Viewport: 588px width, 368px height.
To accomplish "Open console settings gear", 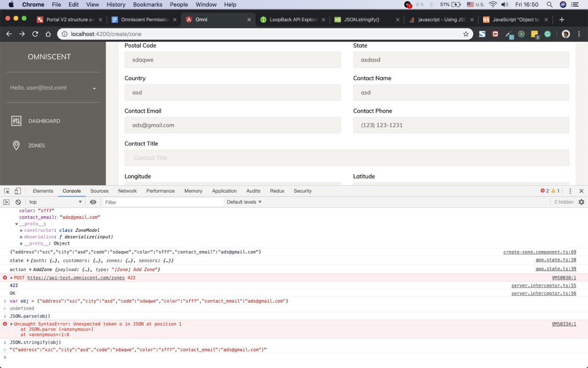I will 582,202.
